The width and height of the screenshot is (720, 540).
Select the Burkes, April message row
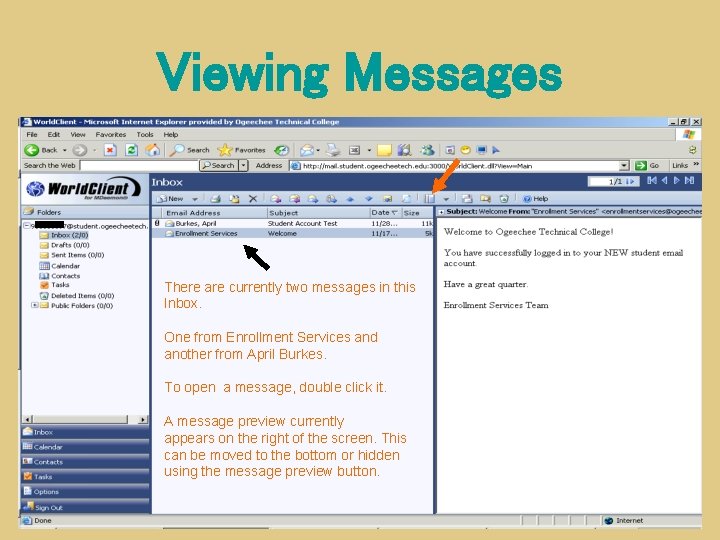[x=292, y=223]
